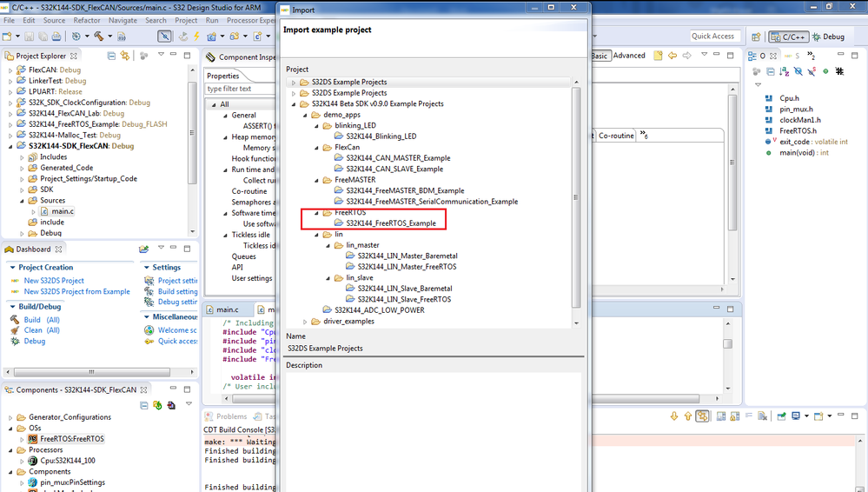868x492 pixels.
Task: Open the Project menu
Action: [x=186, y=21]
